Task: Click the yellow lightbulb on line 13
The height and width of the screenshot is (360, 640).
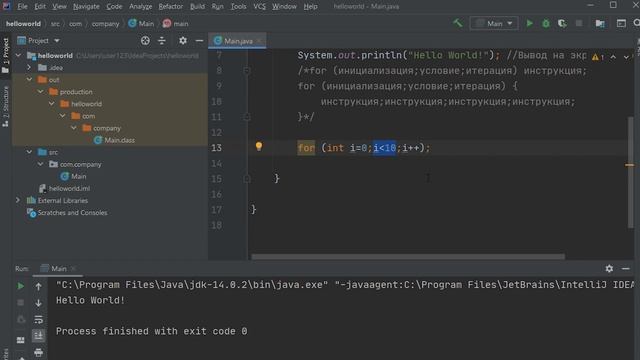Action: [259, 147]
